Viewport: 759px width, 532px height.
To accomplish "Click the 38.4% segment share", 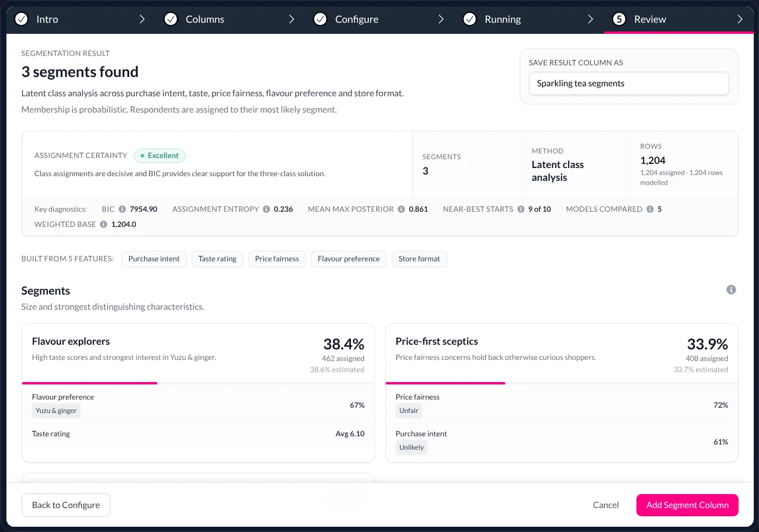I will (344, 344).
